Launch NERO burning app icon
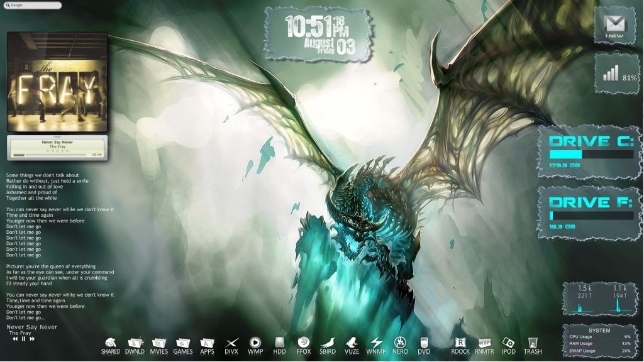The width and height of the screenshot is (644, 362). coord(400,346)
